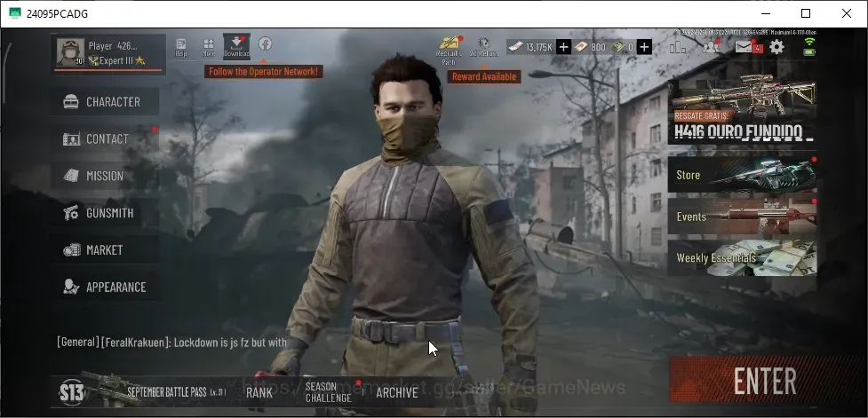This screenshot has width=868, height=418.
Task: Click the Mission documents icon
Action: click(x=71, y=176)
